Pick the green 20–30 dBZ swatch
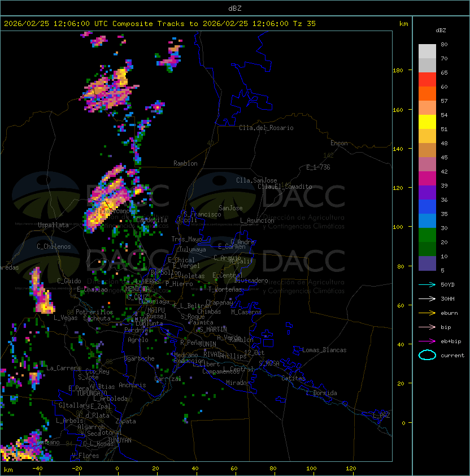Image resolution: width=470 pixels, height=476 pixels. pos(427,235)
